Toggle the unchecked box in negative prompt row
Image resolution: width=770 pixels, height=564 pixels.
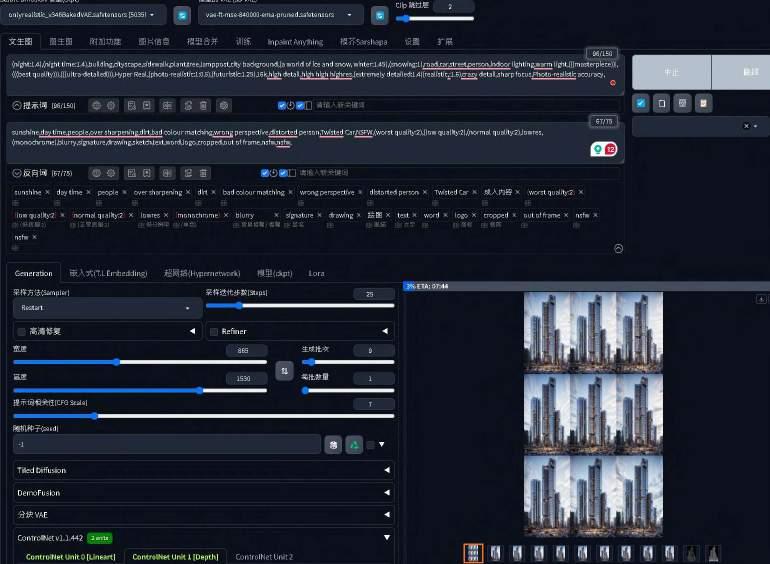point(292,173)
